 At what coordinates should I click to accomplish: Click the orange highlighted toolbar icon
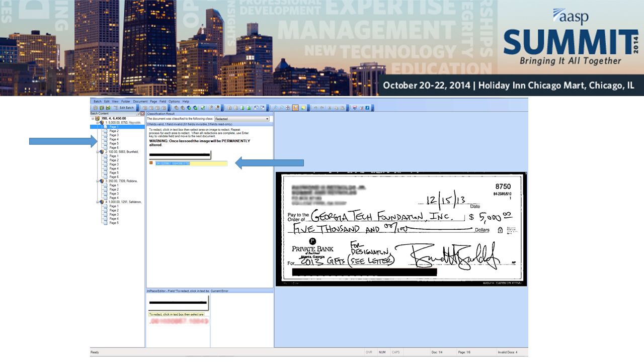(295, 108)
